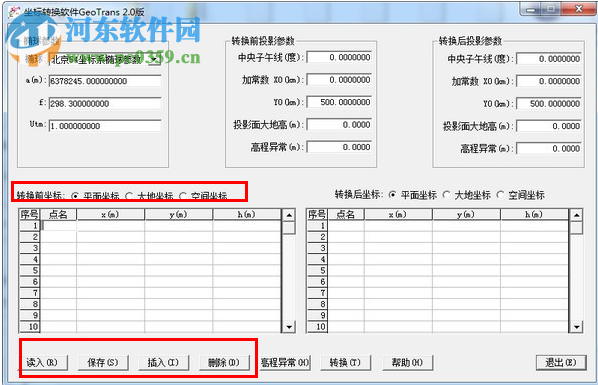This screenshot has height=385, width=598.
Task: Click the 保存(S) button
Action: [103, 362]
